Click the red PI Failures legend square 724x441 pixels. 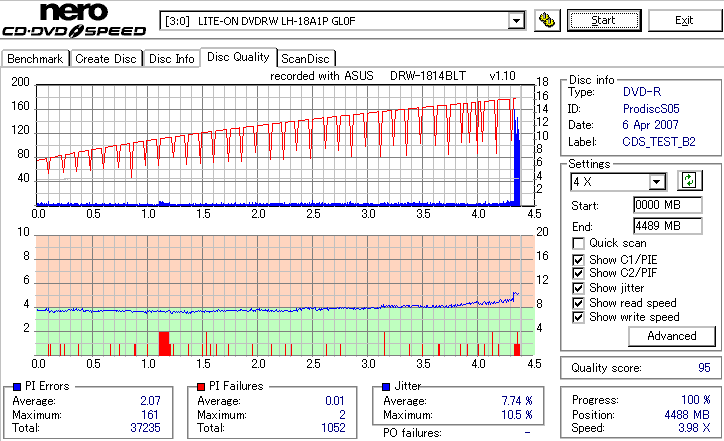click(x=201, y=387)
